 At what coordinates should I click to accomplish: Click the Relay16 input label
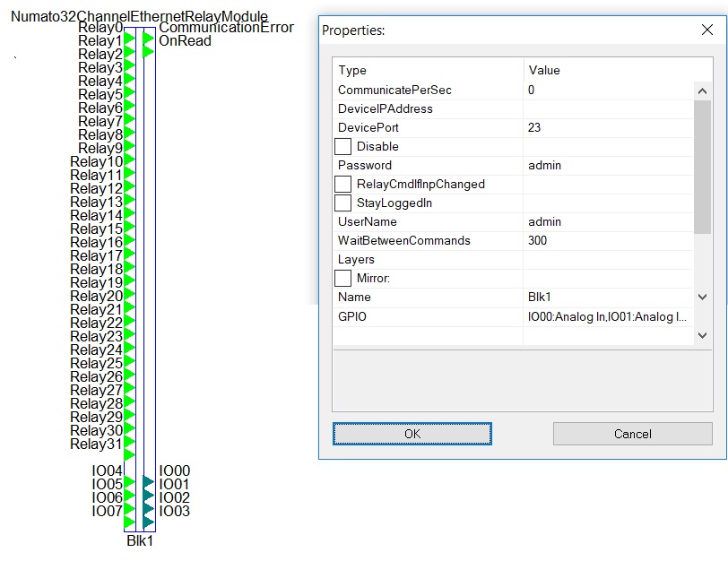tap(97, 243)
